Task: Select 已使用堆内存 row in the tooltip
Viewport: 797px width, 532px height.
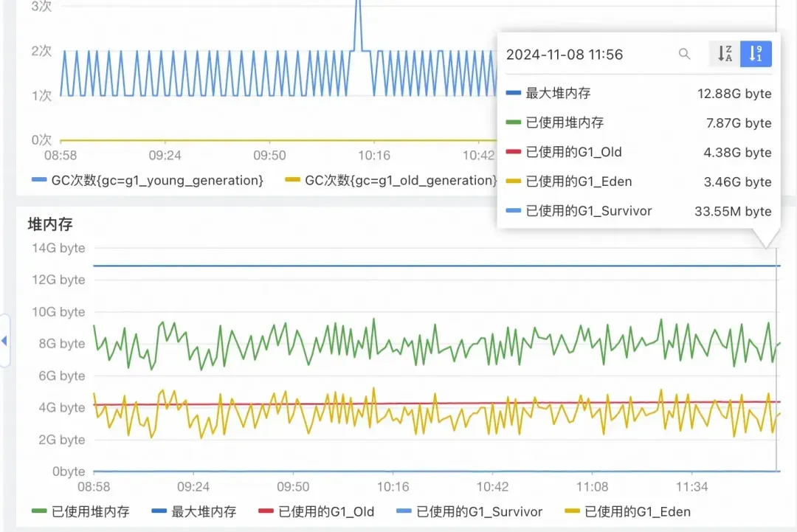Action: tap(639, 123)
